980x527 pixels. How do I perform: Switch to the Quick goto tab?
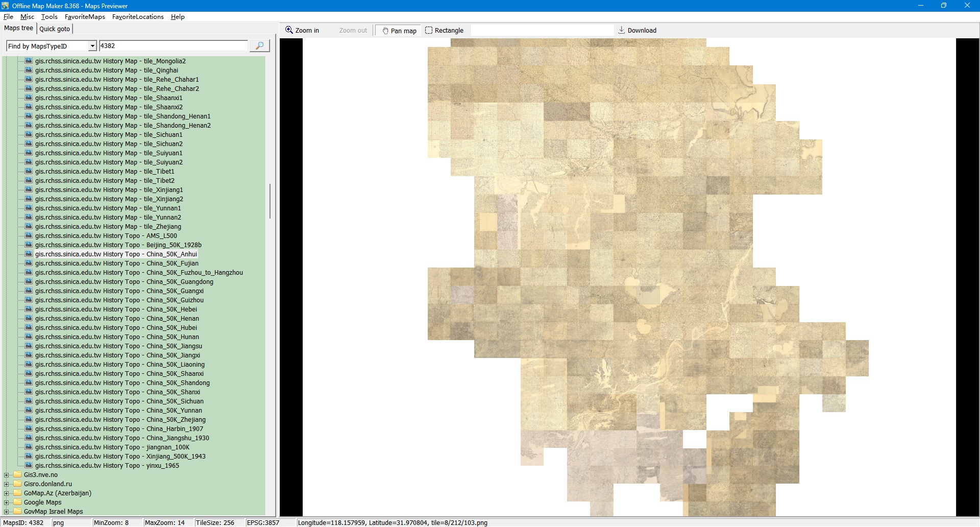[55, 29]
